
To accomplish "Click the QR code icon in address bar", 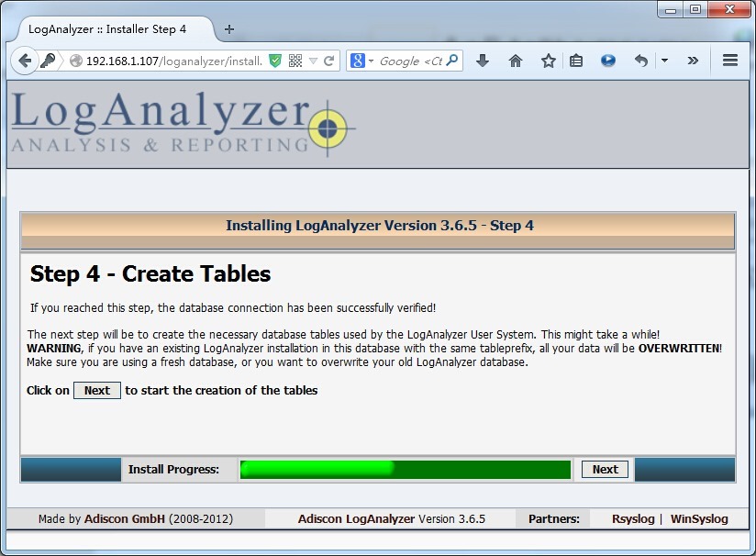I will click(x=295, y=60).
